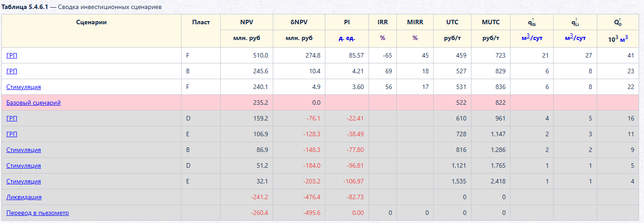Open the Стимуляция link with NPV 86.9
644x223 pixels.
coord(23,150)
